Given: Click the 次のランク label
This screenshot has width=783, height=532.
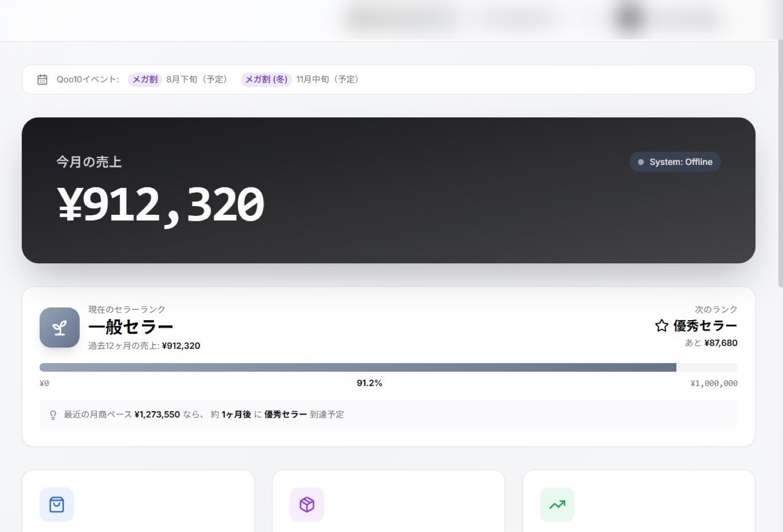Looking at the screenshot, I should (716, 309).
